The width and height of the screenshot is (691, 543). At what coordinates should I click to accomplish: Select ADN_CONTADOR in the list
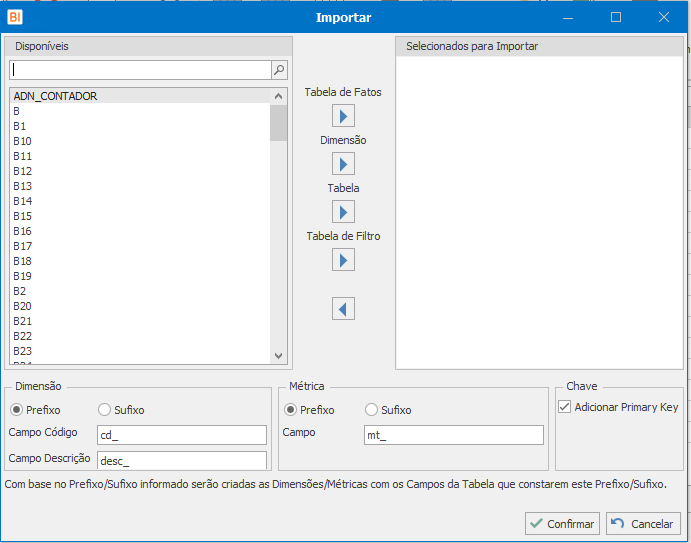click(140, 96)
